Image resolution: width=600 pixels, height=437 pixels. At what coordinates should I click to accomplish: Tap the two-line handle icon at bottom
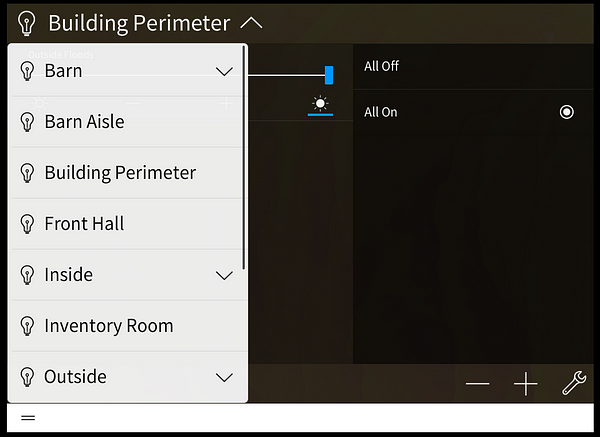28,417
